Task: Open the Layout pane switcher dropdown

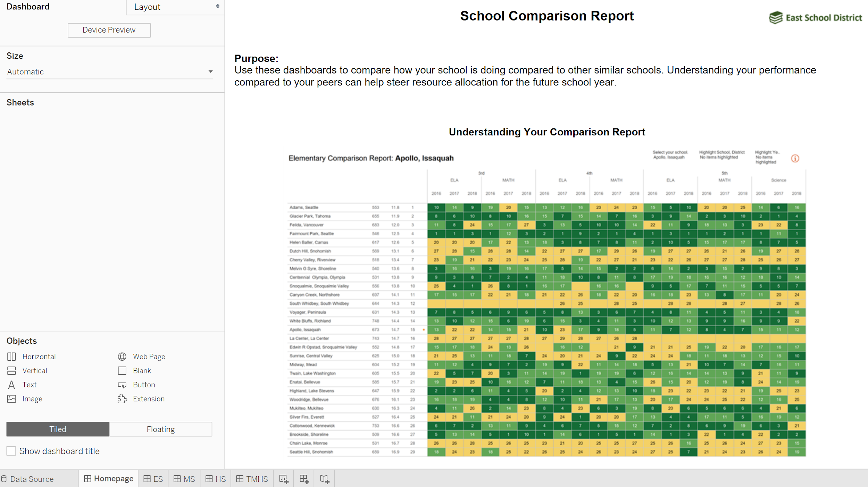Action: tap(175, 7)
